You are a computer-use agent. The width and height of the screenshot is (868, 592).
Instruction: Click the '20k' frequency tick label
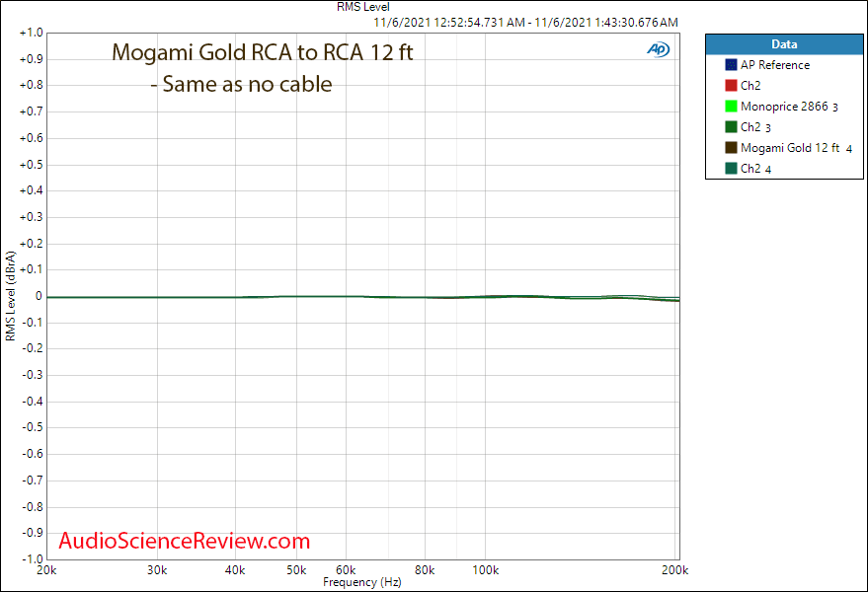pyautogui.click(x=46, y=570)
